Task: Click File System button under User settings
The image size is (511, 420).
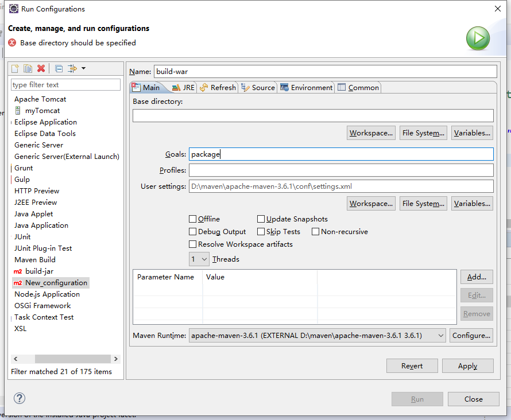Action: point(423,204)
